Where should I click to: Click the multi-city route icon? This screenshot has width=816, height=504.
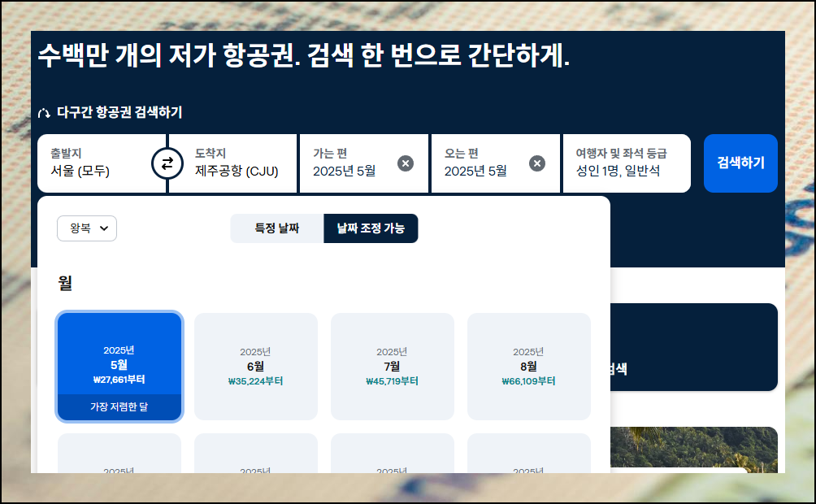(x=44, y=112)
